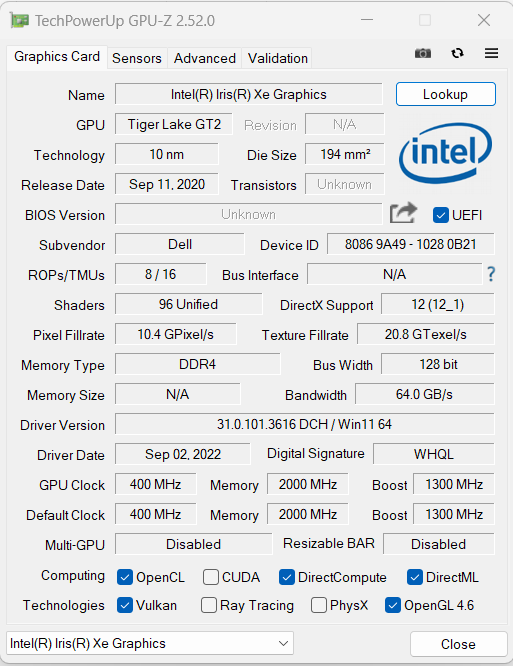The height and width of the screenshot is (666, 513).
Task: Click the Close button at bottom
Action: [x=458, y=644]
